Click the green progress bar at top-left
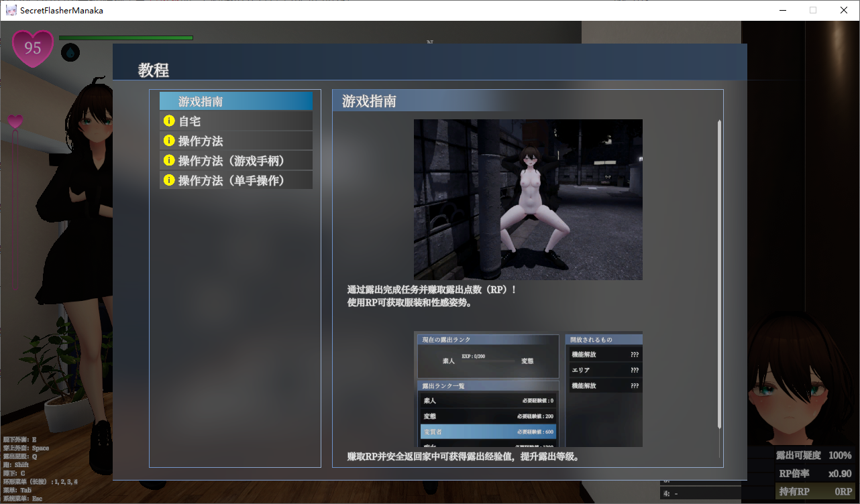860x504 pixels. coord(125,38)
